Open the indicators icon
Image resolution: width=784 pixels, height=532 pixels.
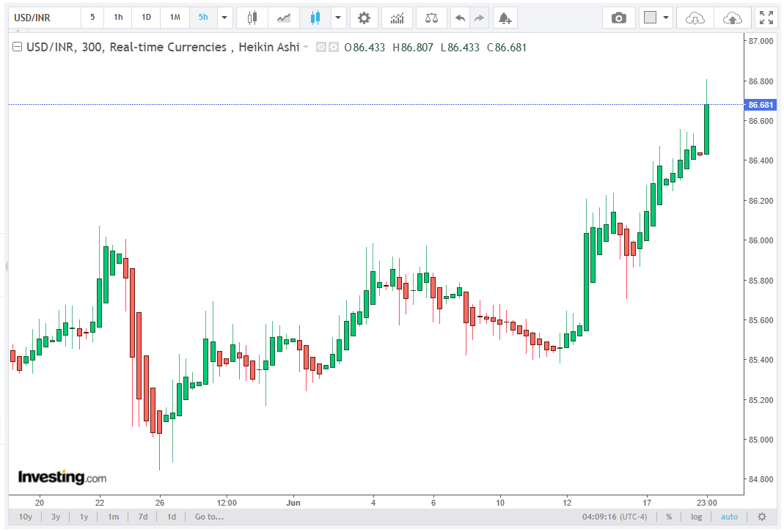click(x=397, y=18)
